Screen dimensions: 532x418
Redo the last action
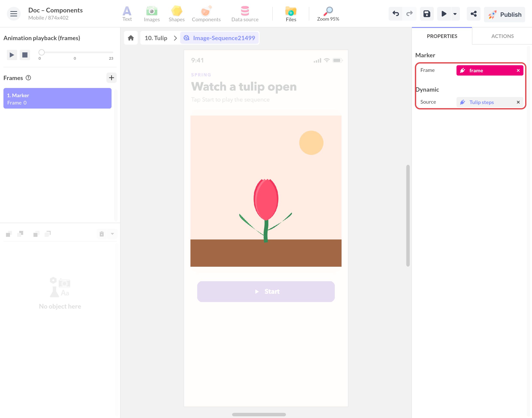410,14
